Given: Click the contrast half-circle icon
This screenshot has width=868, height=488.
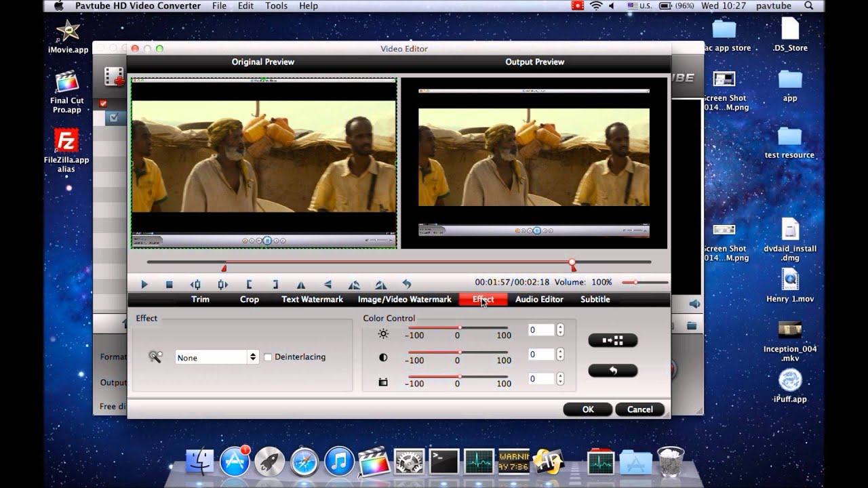Looking at the screenshot, I should [x=383, y=357].
